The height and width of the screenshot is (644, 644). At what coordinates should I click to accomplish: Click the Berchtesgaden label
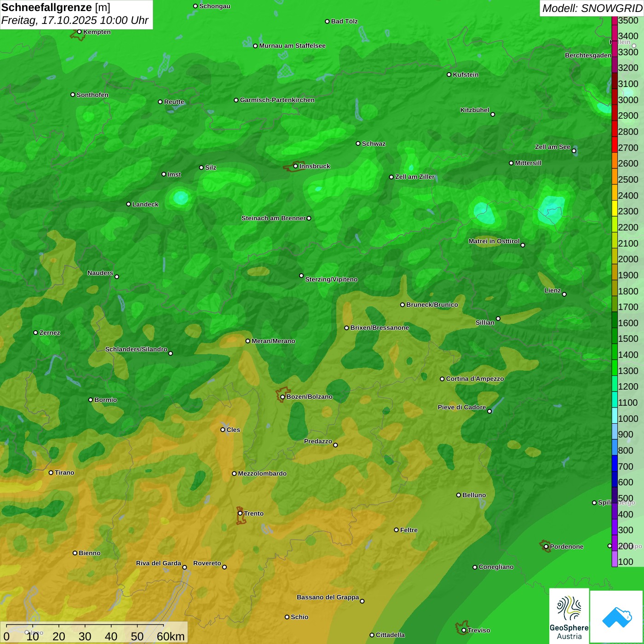[588, 55]
